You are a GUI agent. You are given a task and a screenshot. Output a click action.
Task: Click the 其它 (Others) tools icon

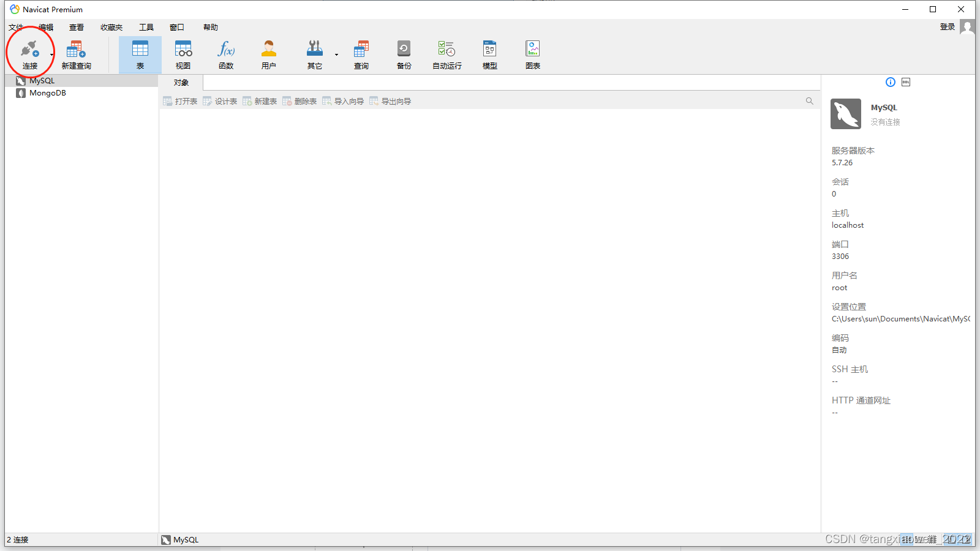pyautogui.click(x=315, y=54)
